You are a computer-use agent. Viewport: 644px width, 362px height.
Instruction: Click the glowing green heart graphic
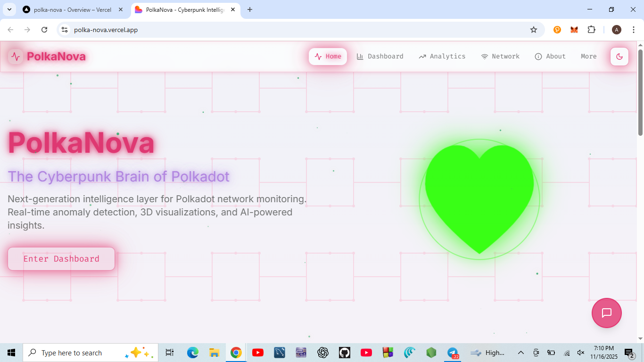[x=479, y=199]
